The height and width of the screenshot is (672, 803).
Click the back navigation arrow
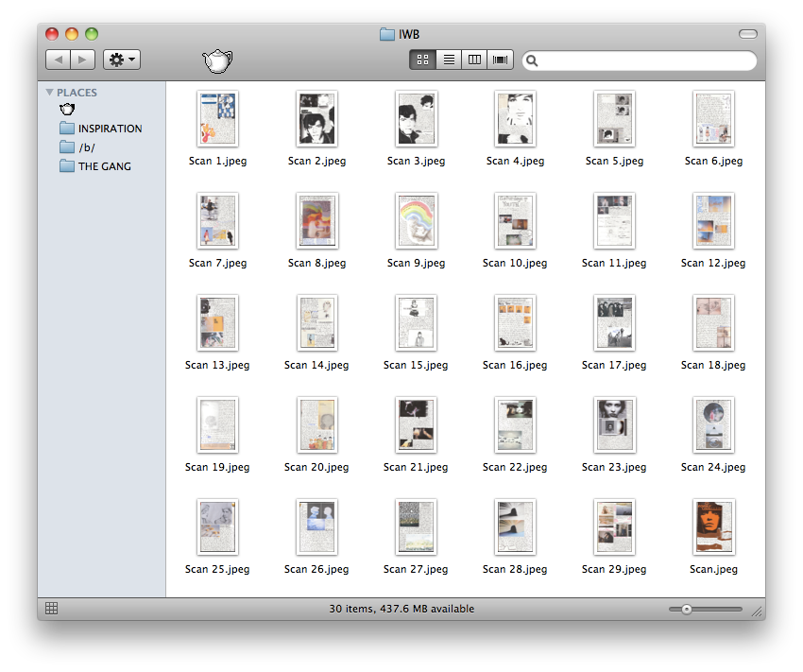[58, 60]
